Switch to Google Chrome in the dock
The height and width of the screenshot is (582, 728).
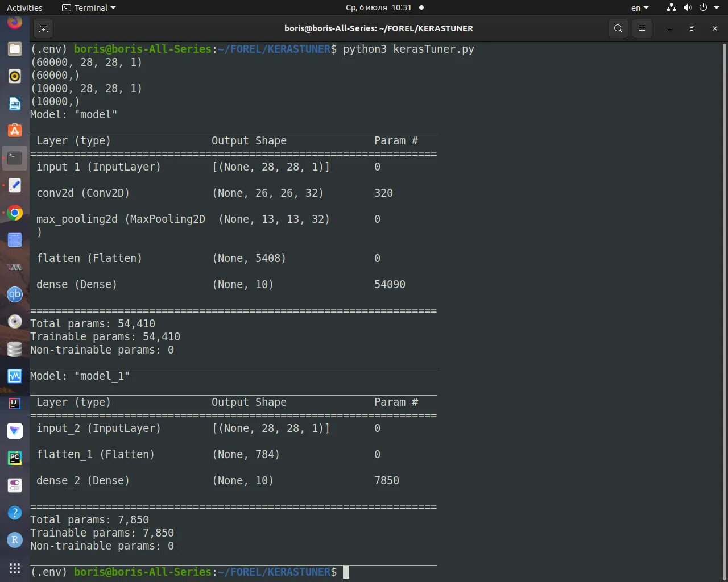tap(15, 213)
